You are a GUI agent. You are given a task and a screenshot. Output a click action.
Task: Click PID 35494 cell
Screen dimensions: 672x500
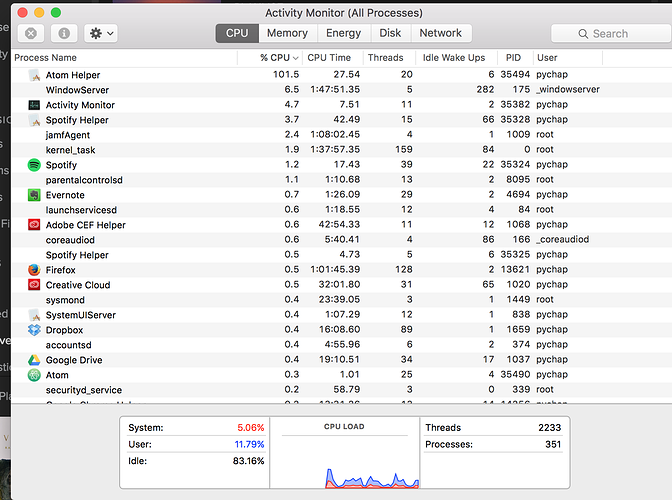point(515,75)
